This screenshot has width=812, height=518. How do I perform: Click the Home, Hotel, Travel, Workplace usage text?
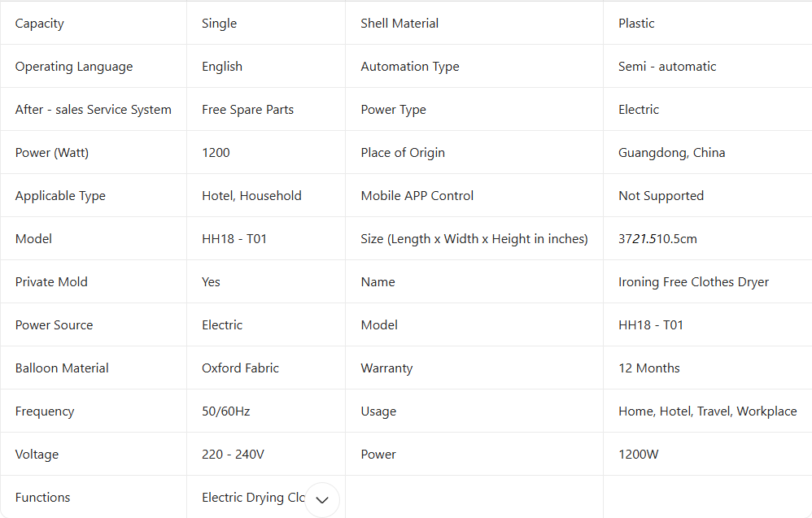click(707, 411)
